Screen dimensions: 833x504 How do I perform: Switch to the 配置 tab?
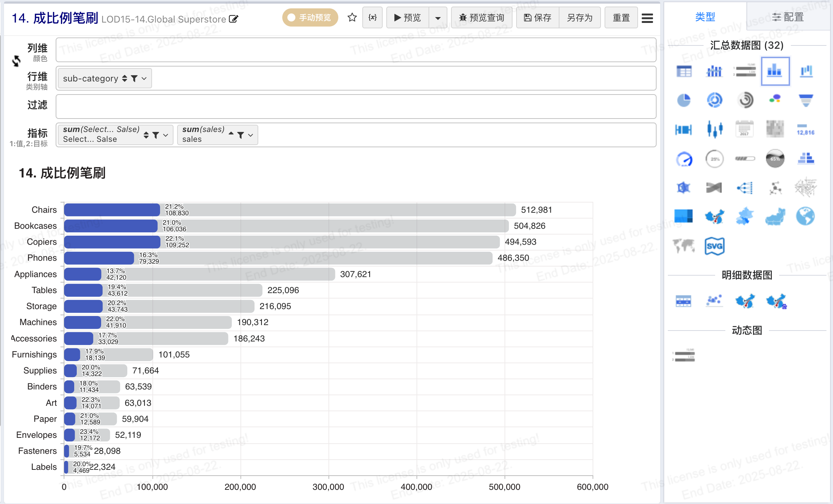788,17
